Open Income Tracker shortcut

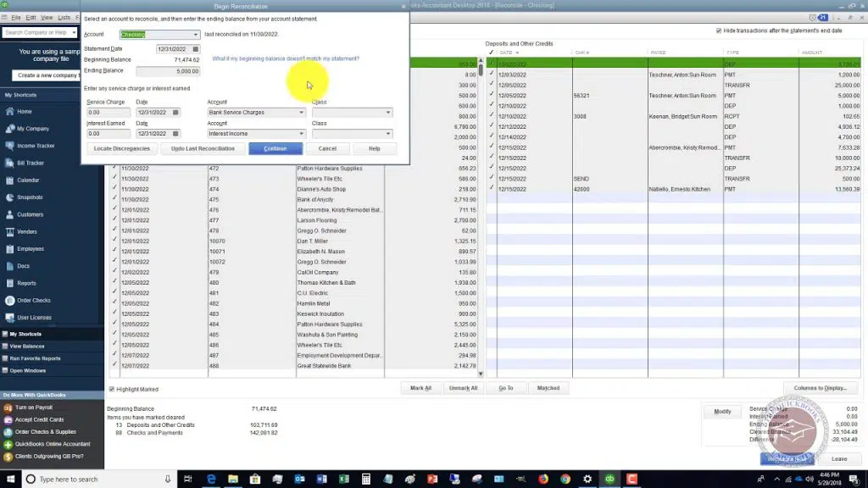click(x=36, y=146)
